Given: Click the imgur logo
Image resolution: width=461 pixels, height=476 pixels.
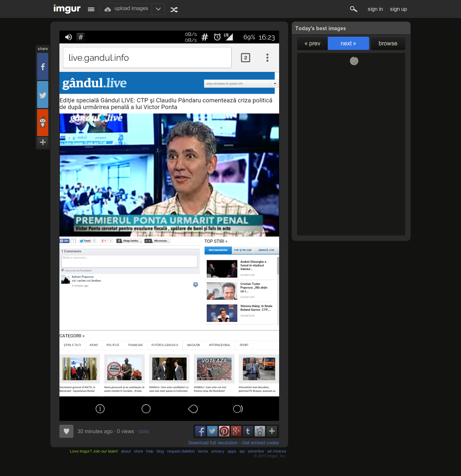Looking at the screenshot, I should coord(67,9).
